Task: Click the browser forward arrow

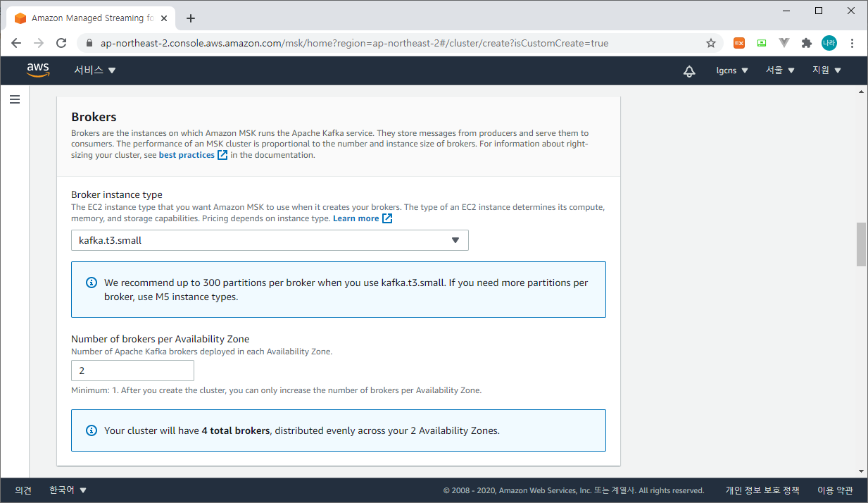Action: (x=39, y=43)
